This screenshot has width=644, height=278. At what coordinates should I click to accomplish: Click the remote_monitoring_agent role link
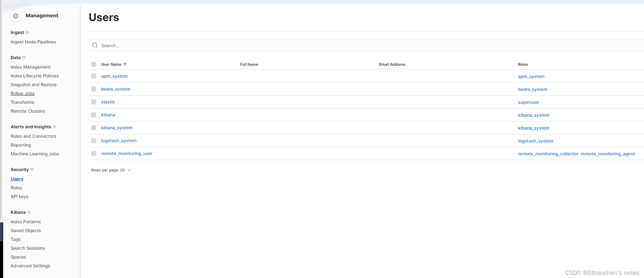tap(608, 154)
